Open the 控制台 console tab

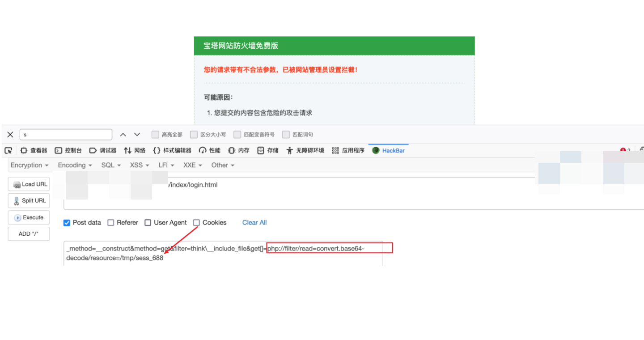[x=68, y=150]
